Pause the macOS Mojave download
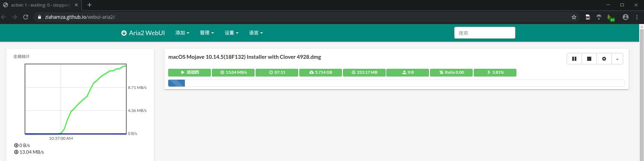Screen dimensions: 644x161 (574, 59)
